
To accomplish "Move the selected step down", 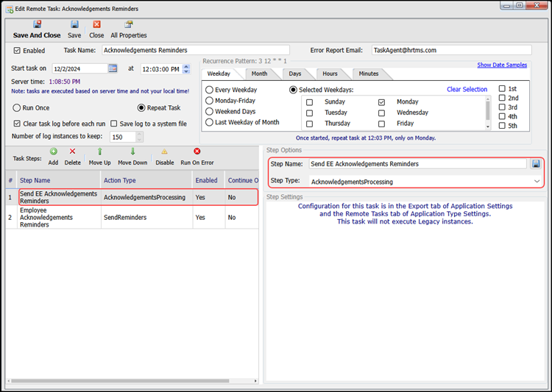I will pyautogui.click(x=132, y=152).
